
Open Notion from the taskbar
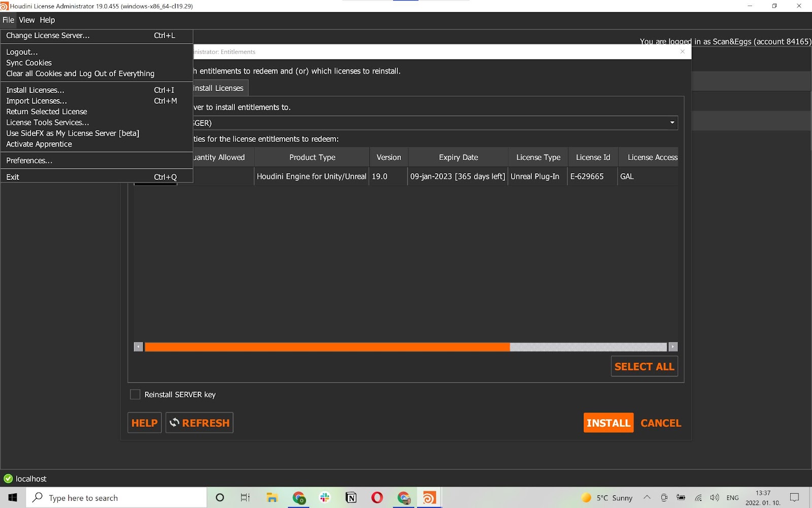click(351, 498)
